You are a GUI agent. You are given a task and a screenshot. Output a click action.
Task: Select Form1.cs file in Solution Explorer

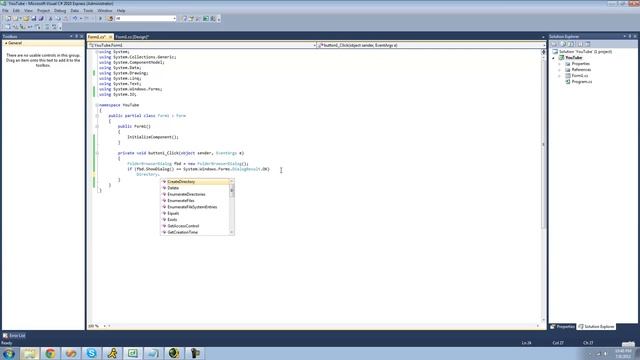[579, 76]
